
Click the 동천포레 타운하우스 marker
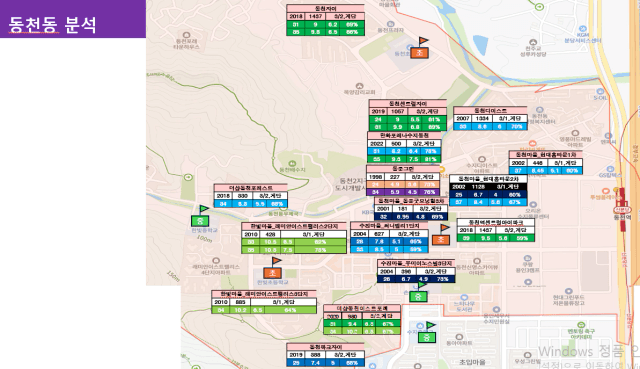coord(187,35)
